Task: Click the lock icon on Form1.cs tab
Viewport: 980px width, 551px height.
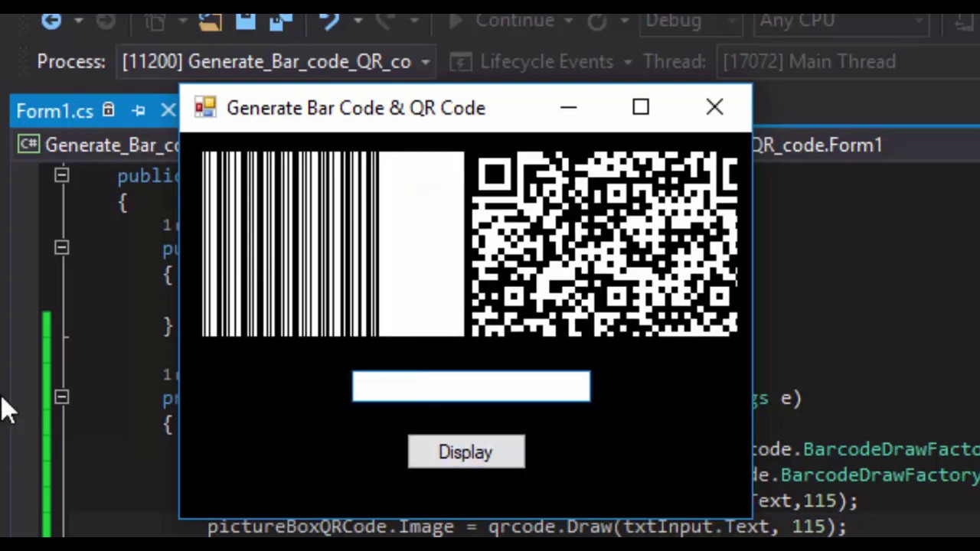Action: (109, 111)
